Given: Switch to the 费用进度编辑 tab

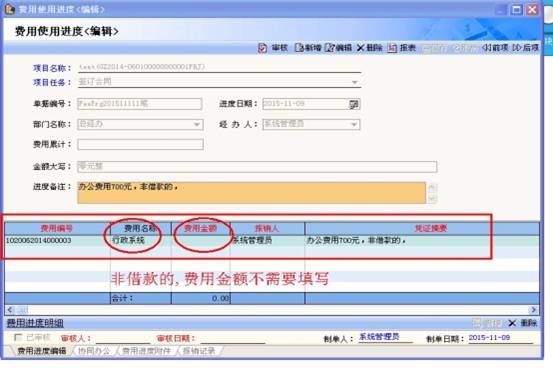Looking at the screenshot, I should 42,351.
